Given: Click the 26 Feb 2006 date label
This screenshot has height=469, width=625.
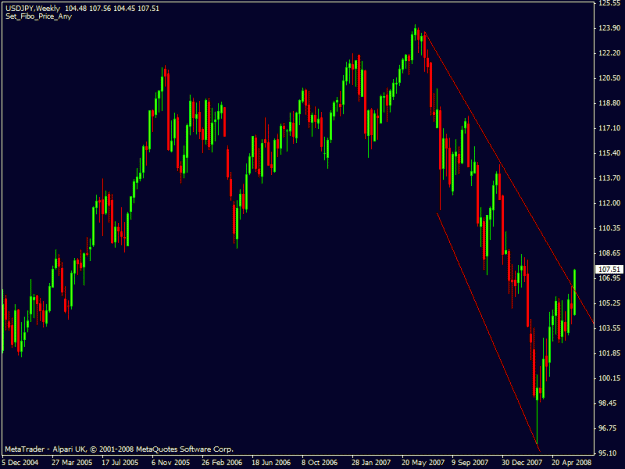Looking at the screenshot, I should coord(222,463).
